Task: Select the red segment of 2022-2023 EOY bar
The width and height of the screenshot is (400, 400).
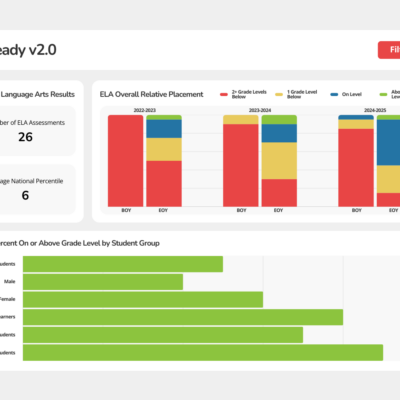Action: 164,184
